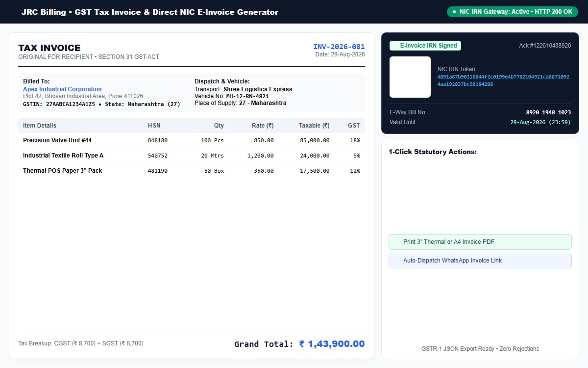Click the Valid Until: label

(403, 122)
